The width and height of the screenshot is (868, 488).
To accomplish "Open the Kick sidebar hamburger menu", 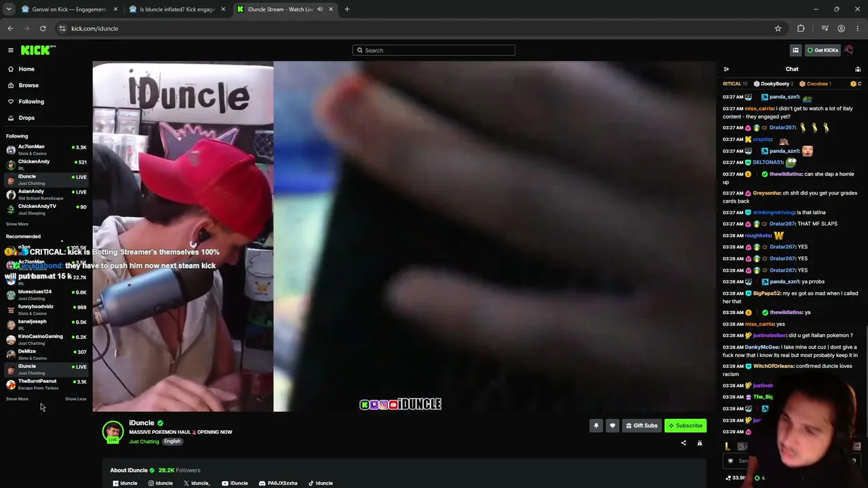I will pyautogui.click(x=11, y=50).
